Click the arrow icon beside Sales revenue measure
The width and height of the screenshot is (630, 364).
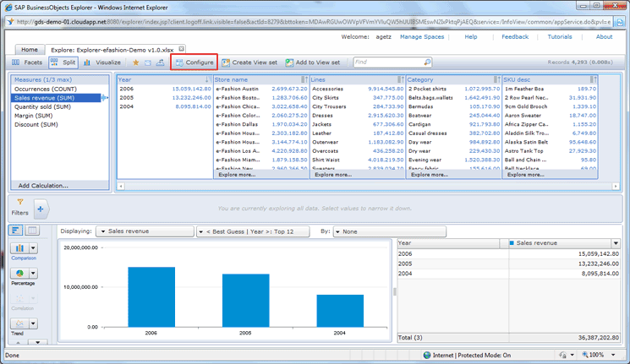tap(105, 97)
